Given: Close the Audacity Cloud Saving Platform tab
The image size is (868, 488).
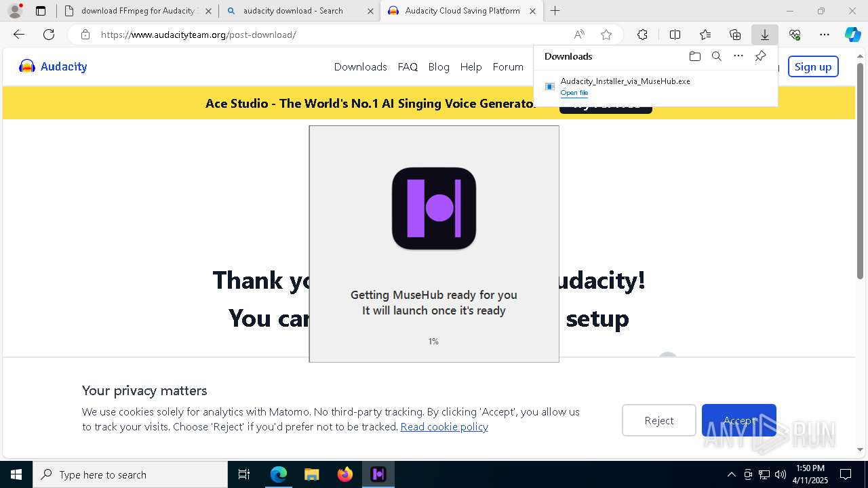Looking at the screenshot, I should (532, 11).
